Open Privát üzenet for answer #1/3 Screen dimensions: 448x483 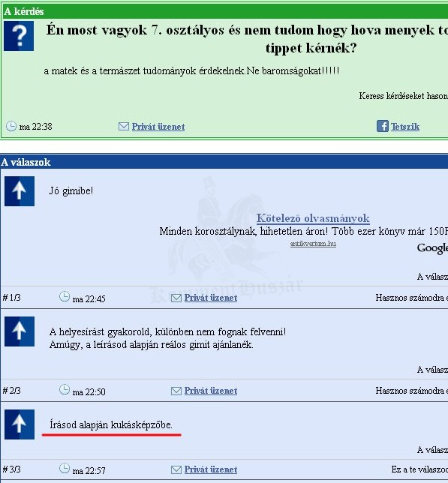tap(211, 298)
